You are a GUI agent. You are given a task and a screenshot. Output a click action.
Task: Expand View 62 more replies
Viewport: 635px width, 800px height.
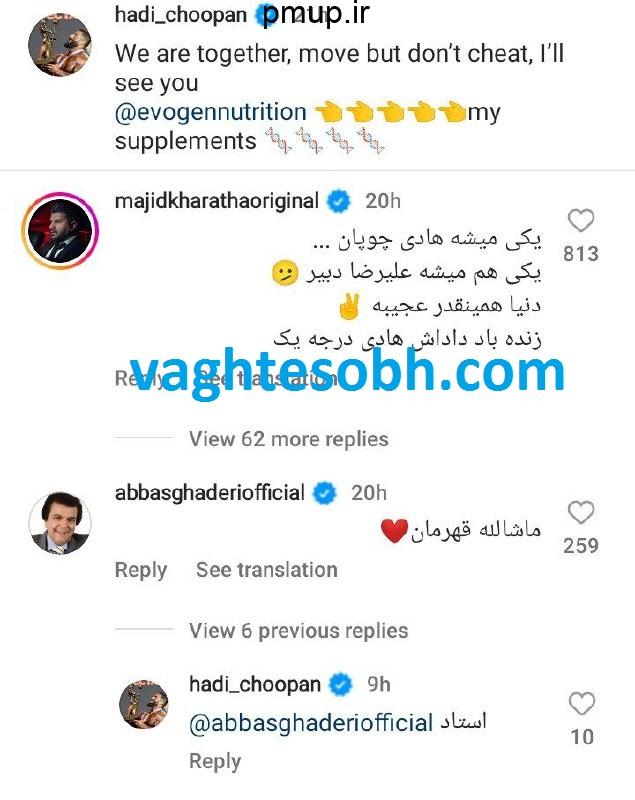pyautogui.click(x=289, y=439)
